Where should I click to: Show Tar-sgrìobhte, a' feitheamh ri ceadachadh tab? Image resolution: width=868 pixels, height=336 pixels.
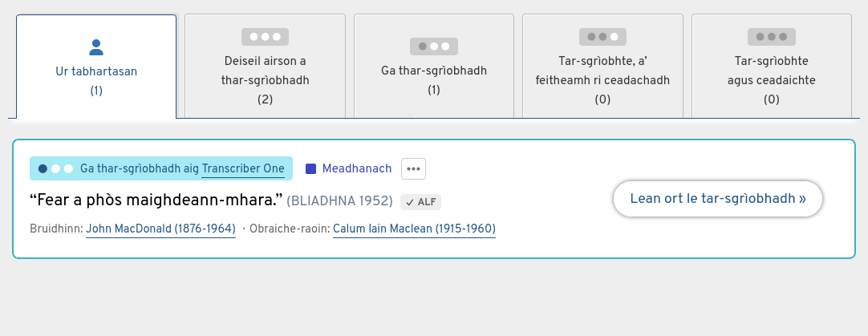[602, 80]
